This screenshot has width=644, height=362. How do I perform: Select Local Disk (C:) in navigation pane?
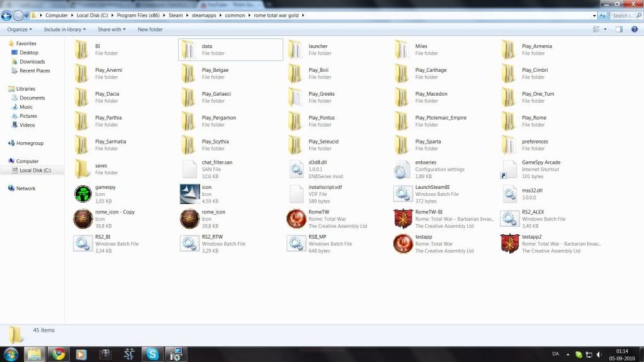click(35, 171)
